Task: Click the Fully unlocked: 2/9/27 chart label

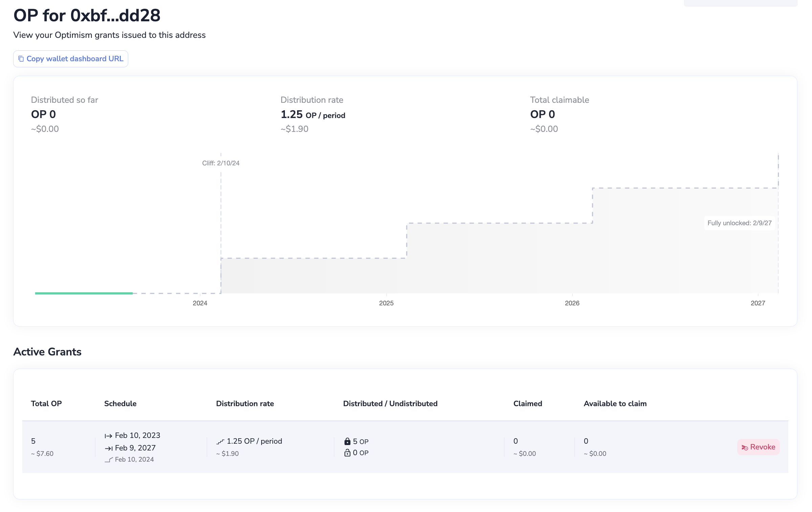Action: click(739, 223)
